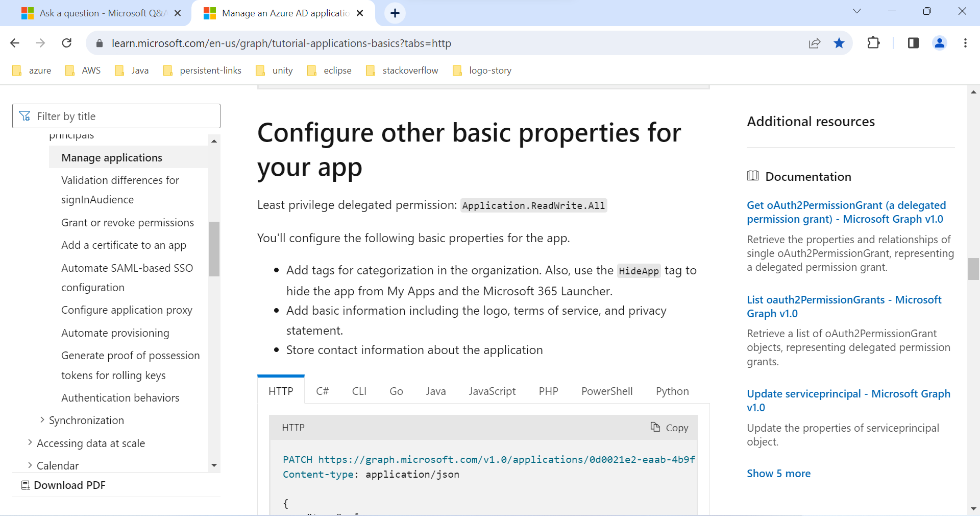The width and height of the screenshot is (980, 516).
Task: Click the browser forward arrow
Action: [x=40, y=43]
